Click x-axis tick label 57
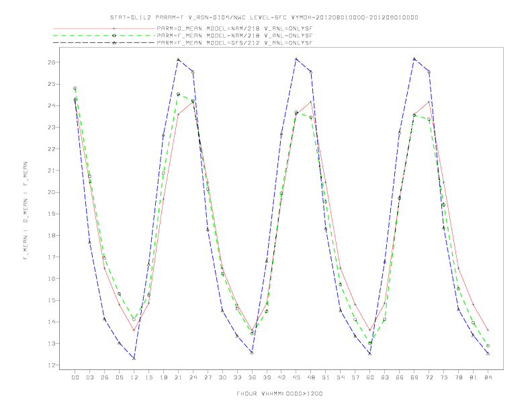The image size is (532, 411). pos(355,377)
